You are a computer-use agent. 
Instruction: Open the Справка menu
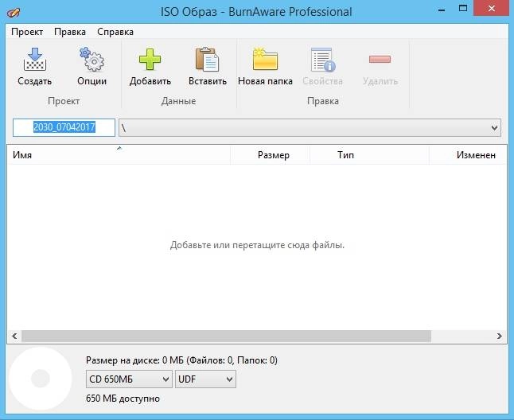(x=115, y=32)
